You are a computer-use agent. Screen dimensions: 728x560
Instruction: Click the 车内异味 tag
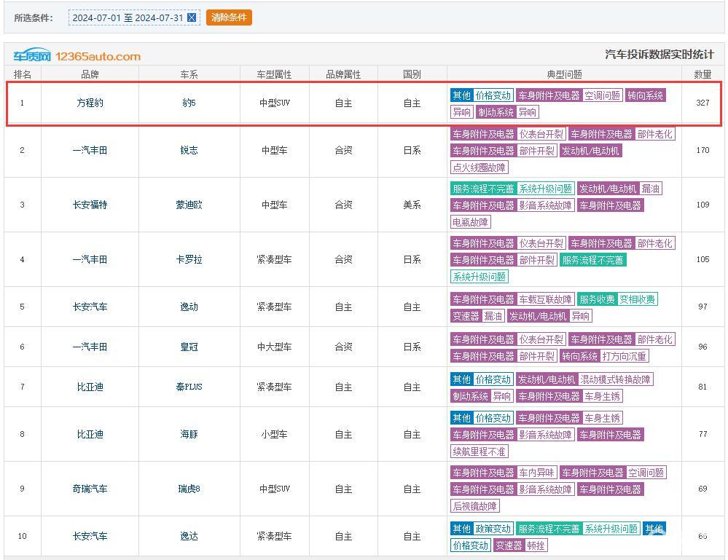[x=537, y=473]
